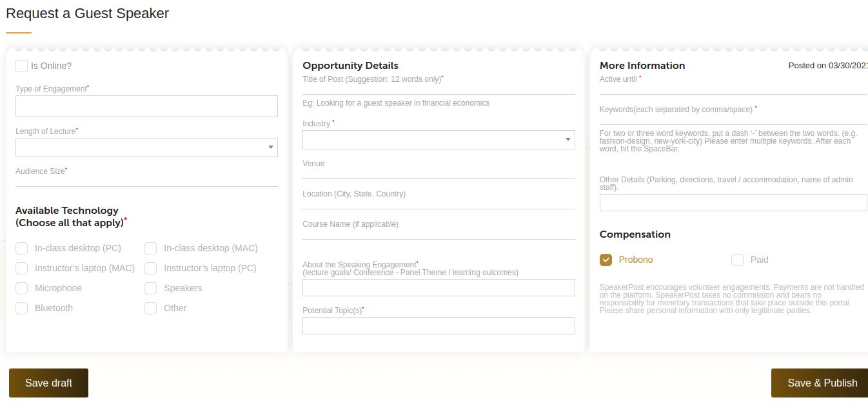Check the Microphone option
Image resolution: width=868 pixels, height=402 pixels.
22,288
